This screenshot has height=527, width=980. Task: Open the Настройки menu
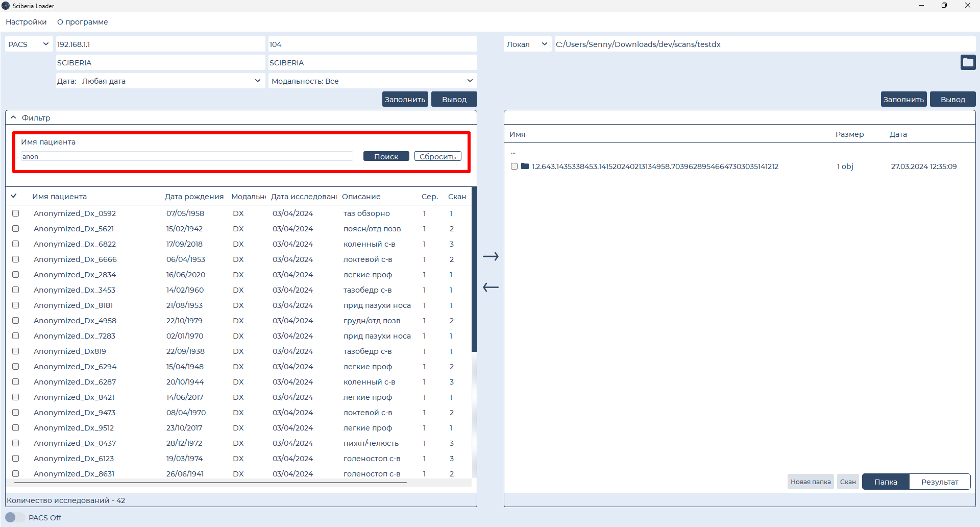[26, 22]
